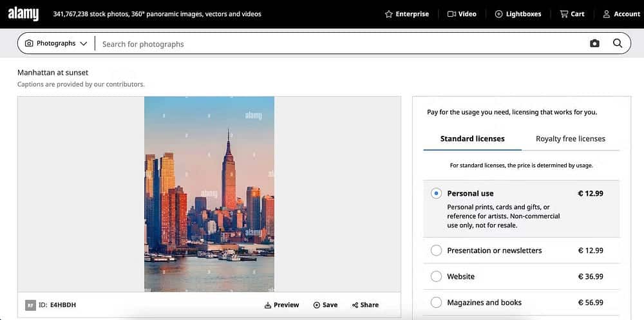Viewport: 644px width, 320px height.
Task: Open the Enterprise star link
Action: (x=406, y=14)
